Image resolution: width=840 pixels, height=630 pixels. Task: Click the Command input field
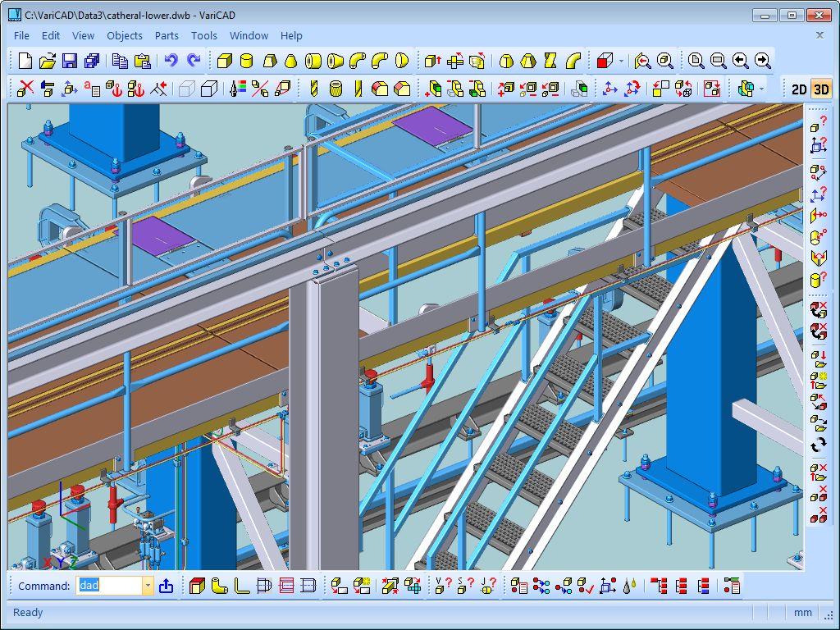[x=110, y=586]
